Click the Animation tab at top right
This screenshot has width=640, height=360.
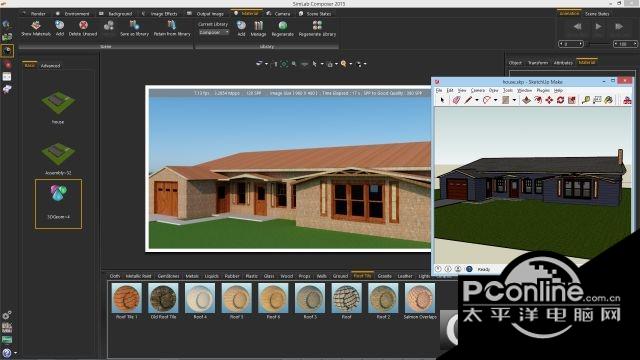tap(569, 13)
